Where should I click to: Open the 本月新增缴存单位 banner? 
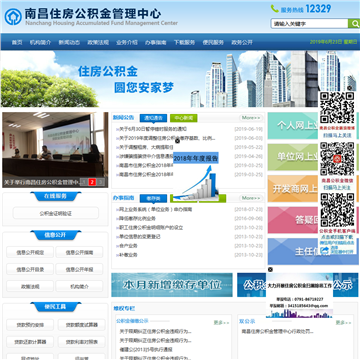point(172,285)
